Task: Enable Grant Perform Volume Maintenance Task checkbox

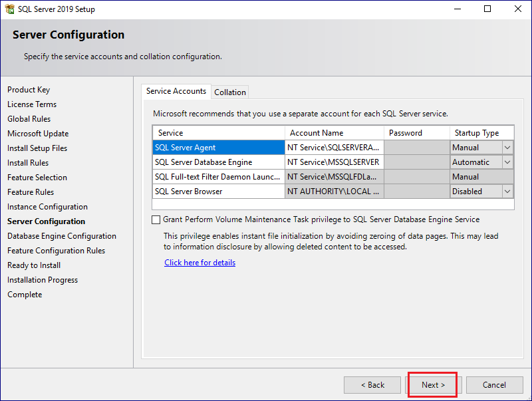Action: click(156, 220)
